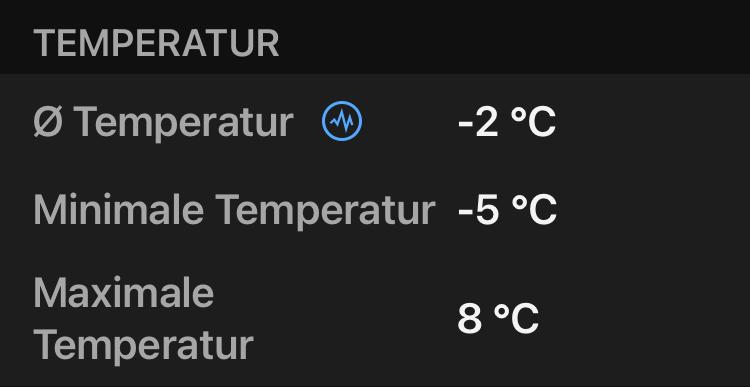Image resolution: width=750 pixels, height=387 pixels.
Task: Select the number 8 in maximum row
Action: point(469,319)
